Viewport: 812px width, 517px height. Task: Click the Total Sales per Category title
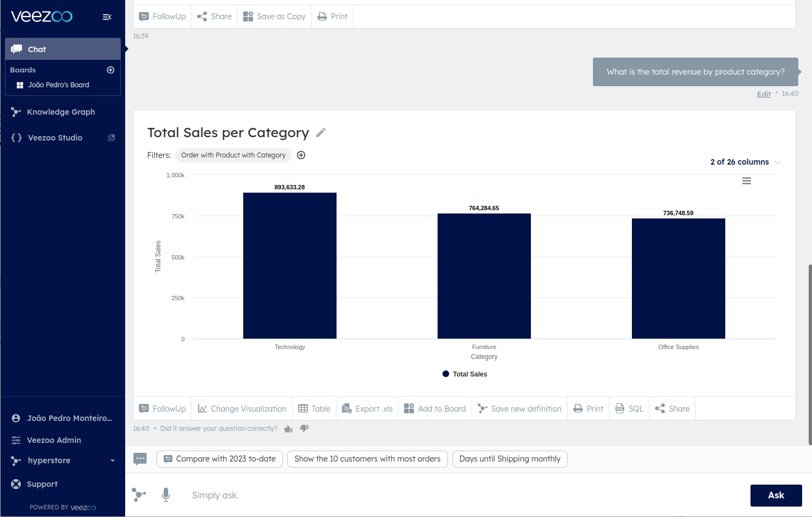[228, 133]
